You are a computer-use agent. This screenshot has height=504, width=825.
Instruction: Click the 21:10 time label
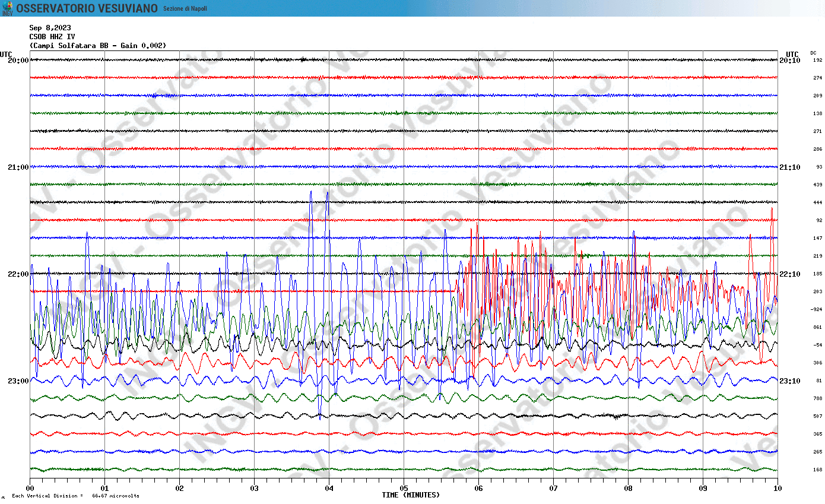pyautogui.click(x=790, y=167)
